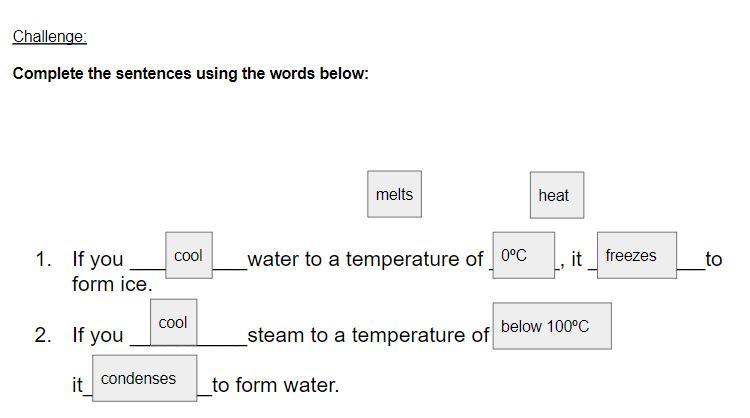Select the "cool" tile in sentence two

[173, 323]
